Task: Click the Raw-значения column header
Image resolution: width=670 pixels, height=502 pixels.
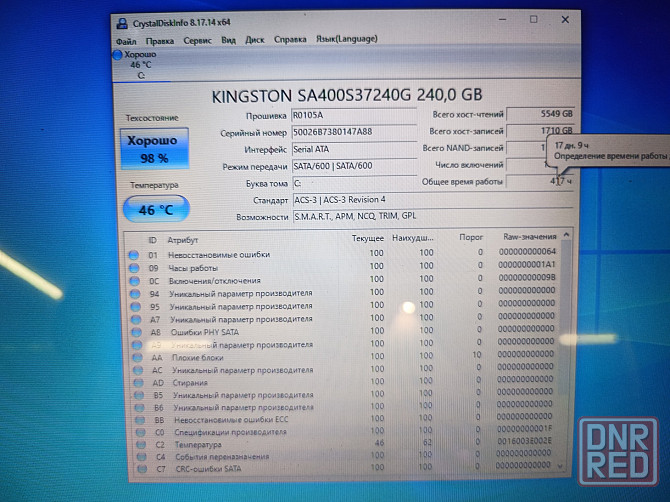Action: click(x=530, y=236)
